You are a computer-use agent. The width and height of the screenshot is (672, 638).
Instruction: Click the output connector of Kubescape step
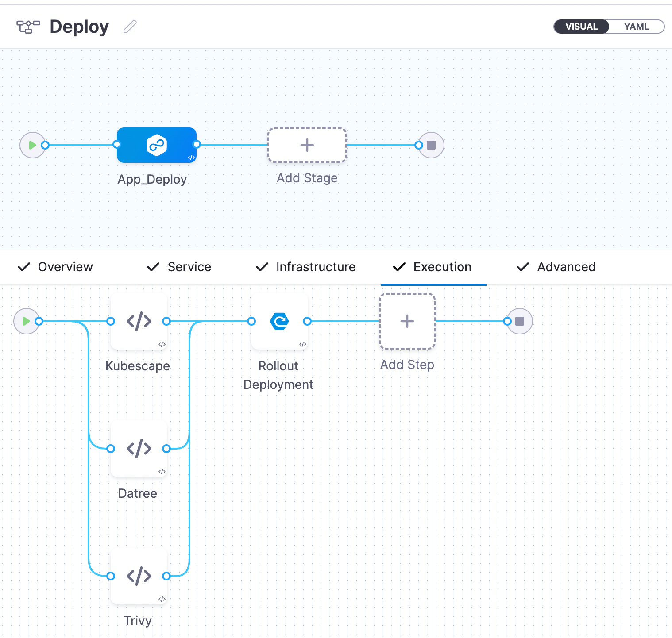tap(166, 321)
